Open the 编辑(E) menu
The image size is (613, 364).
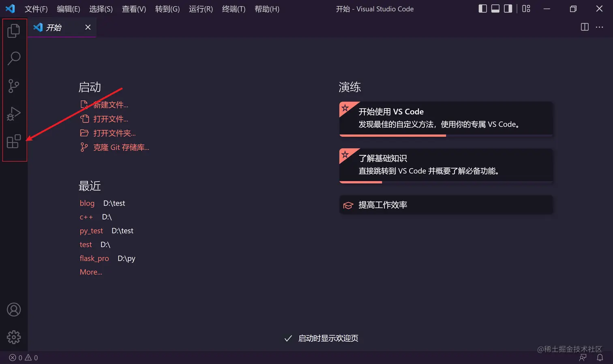click(69, 9)
